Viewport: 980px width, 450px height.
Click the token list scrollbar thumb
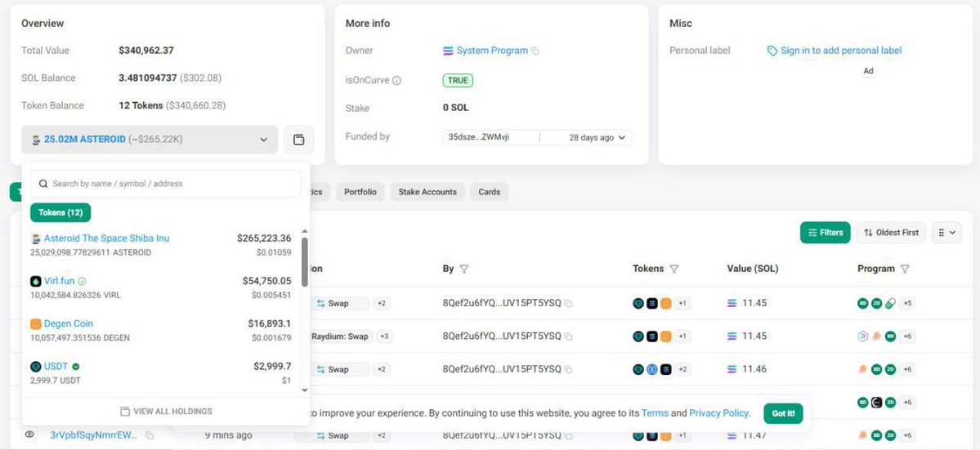pos(304,261)
